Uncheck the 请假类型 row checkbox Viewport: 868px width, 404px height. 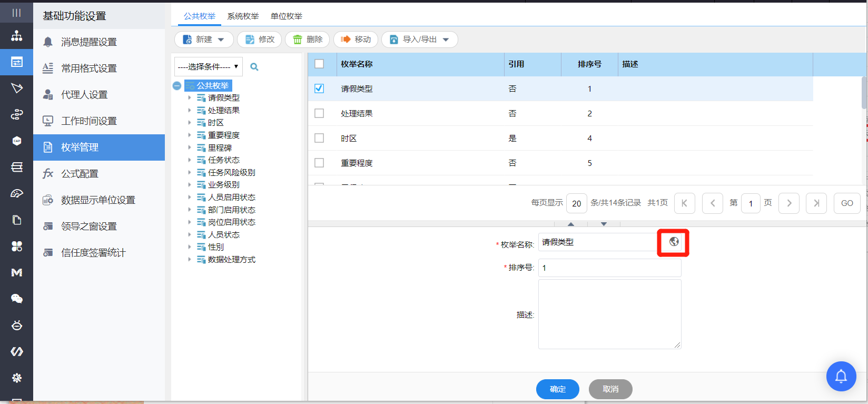319,88
